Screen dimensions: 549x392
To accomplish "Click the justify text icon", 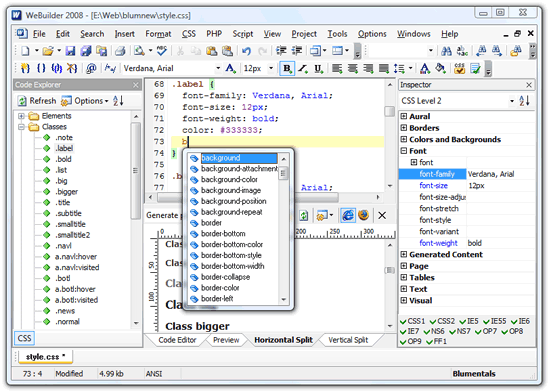I will pyautogui.click(x=384, y=68).
